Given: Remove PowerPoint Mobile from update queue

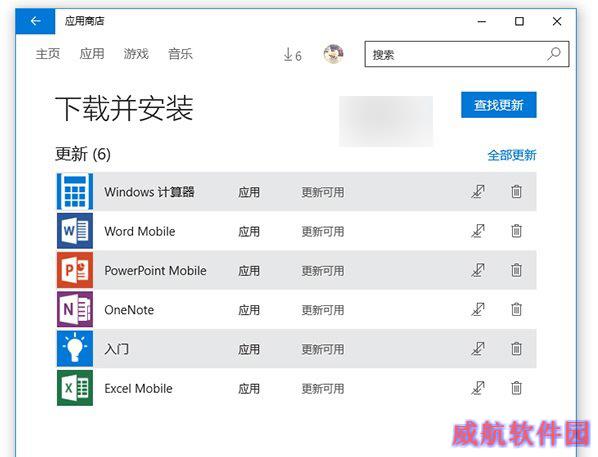Looking at the screenshot, I should click(516, 270).
